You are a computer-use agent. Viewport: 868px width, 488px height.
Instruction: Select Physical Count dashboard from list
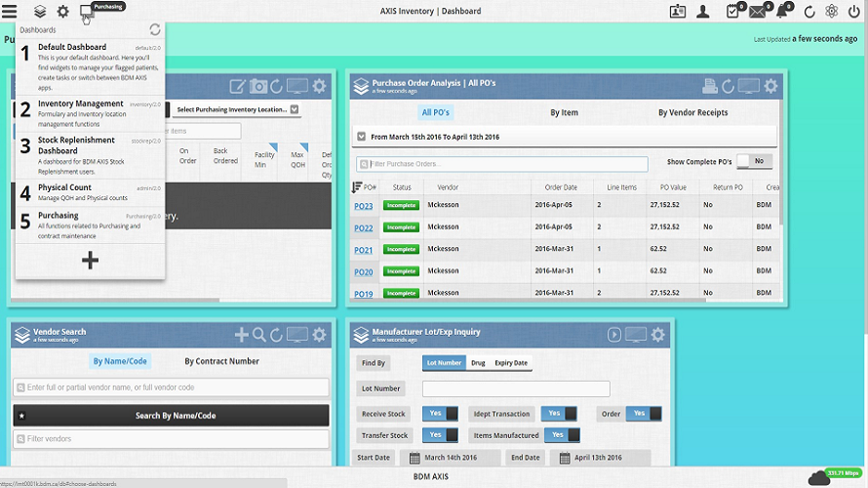(x=91, y=193)
